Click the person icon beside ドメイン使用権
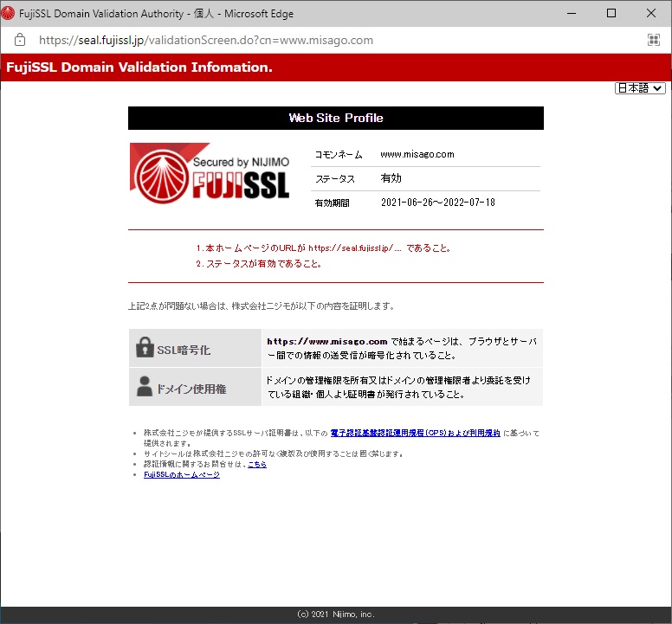This screenshot has width=672, height=624. (145, 386)
